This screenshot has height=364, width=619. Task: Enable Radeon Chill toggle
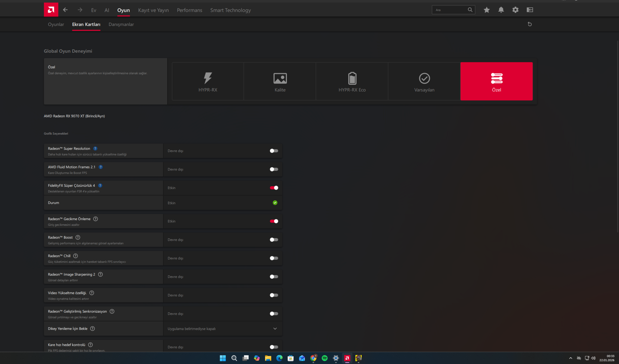tap(274, 258)
